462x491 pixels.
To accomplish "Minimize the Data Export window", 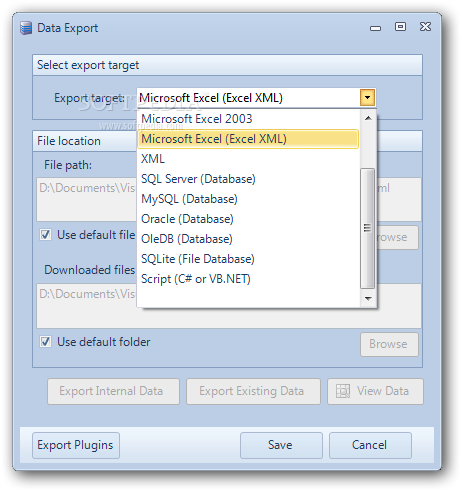I will click(375, 28).
